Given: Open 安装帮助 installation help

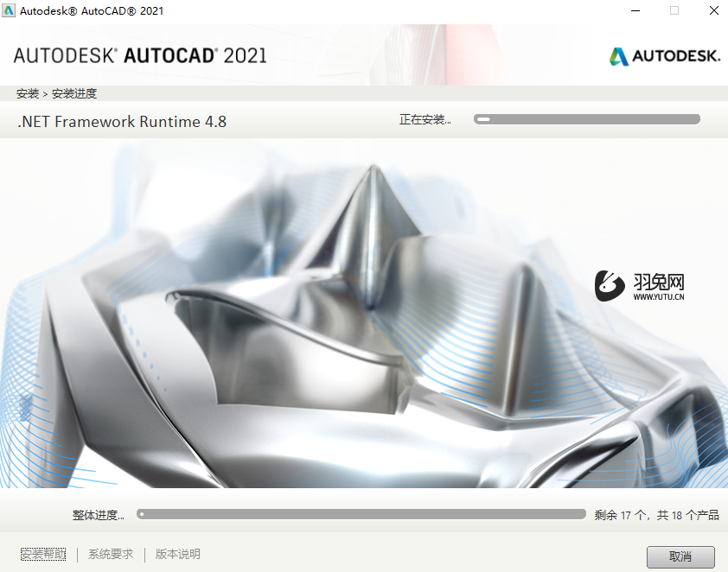Looking at the screenshot, I should tap(42, 554).
